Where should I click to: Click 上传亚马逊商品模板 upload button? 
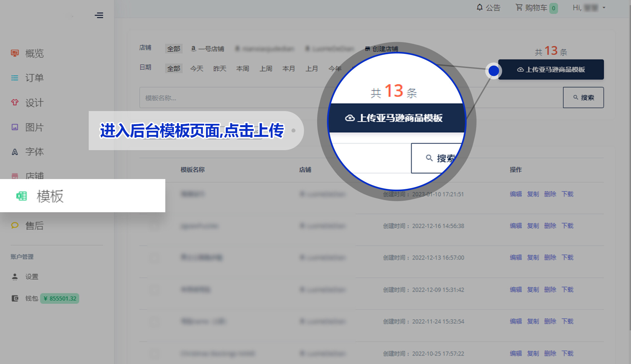click(x=551, y=69)
